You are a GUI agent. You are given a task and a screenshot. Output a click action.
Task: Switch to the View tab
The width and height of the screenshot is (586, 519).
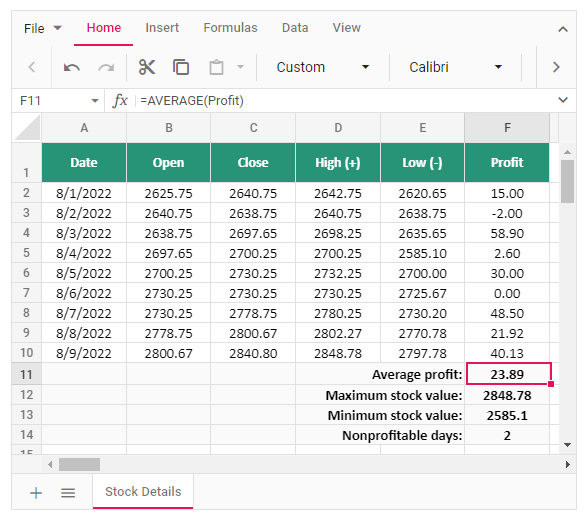coord(347,28)
